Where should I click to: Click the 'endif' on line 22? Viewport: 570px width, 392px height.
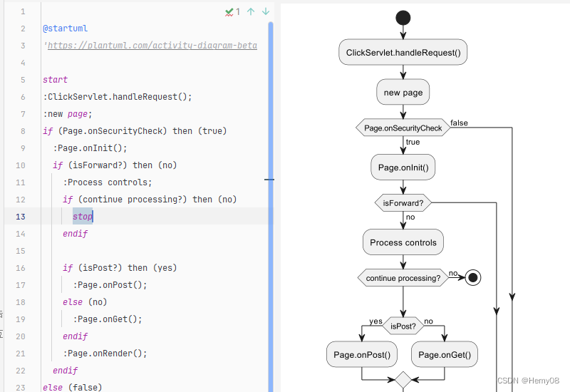65,370
